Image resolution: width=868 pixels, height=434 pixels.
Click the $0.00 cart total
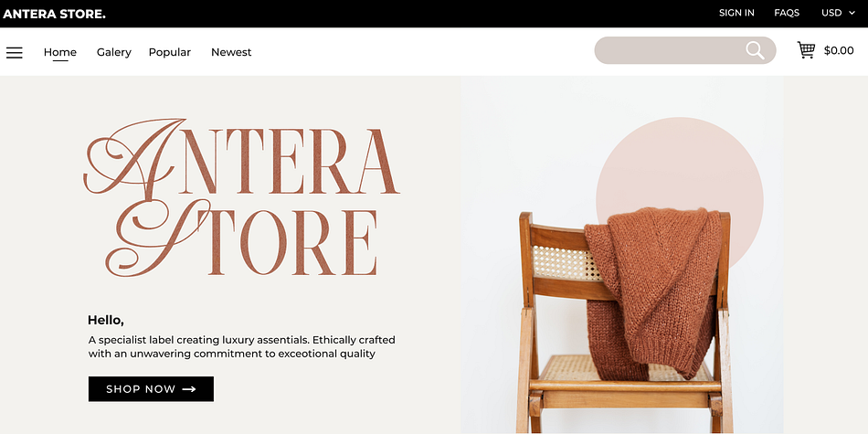coord(839,51)
